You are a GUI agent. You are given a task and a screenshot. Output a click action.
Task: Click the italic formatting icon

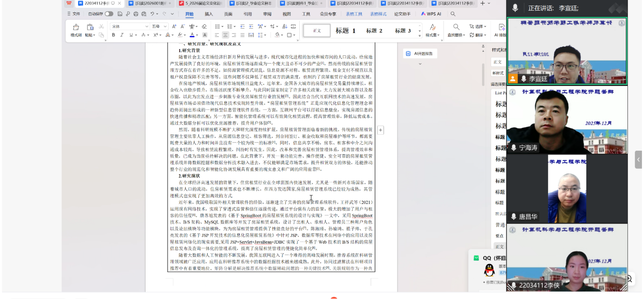pos(122,35)
